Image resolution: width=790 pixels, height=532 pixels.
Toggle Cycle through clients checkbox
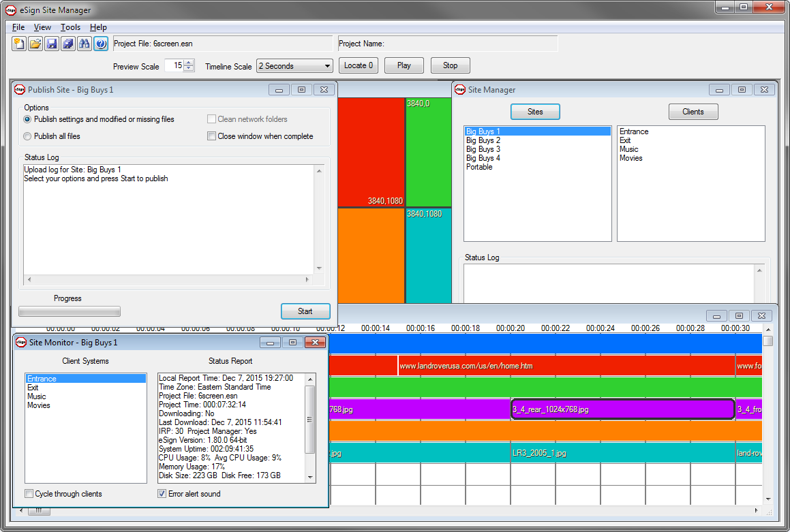click(29, 494)
